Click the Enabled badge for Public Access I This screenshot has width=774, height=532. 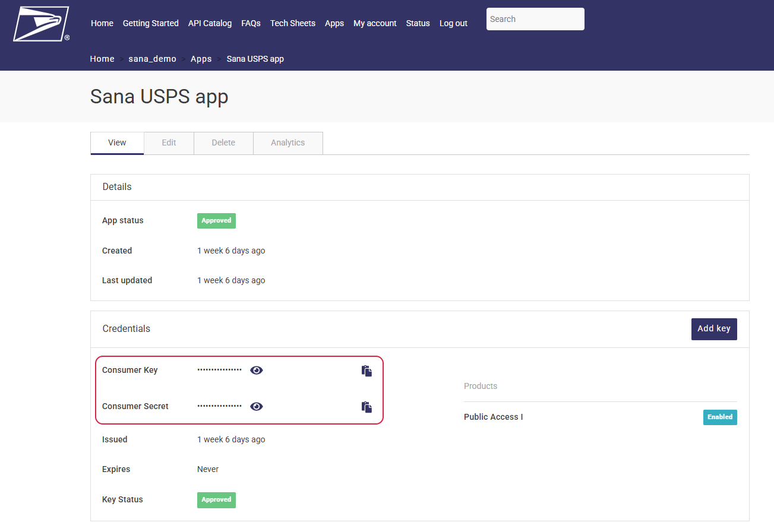coord(720,417)
